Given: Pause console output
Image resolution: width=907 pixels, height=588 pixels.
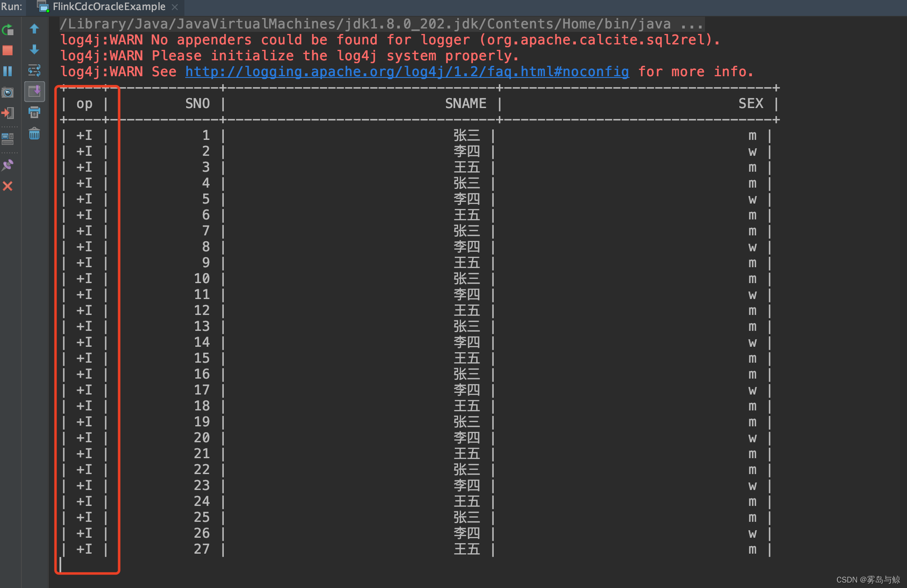Looking at the screenshot, I should click(x=8, y=71).
